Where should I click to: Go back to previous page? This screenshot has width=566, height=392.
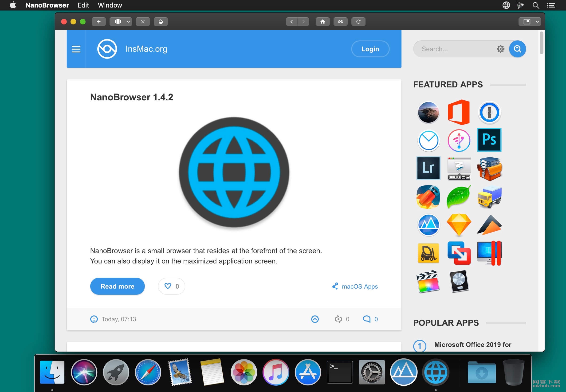tap(292, 22)
